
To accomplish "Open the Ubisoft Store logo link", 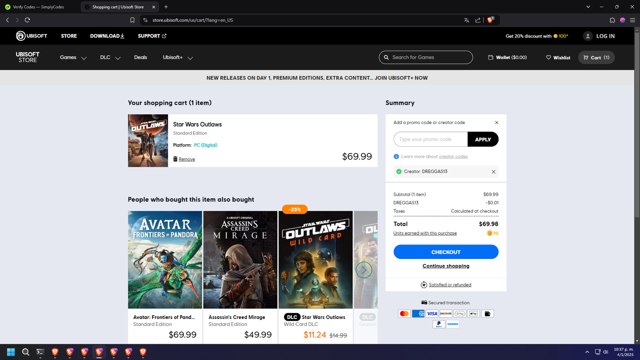I will [x=27, y=57].
